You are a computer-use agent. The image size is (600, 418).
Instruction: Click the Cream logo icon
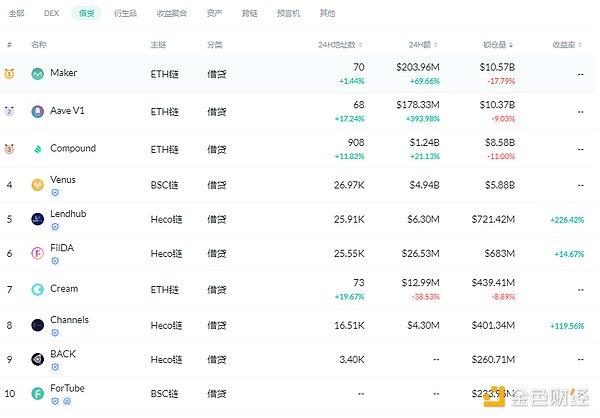(38, 290)
